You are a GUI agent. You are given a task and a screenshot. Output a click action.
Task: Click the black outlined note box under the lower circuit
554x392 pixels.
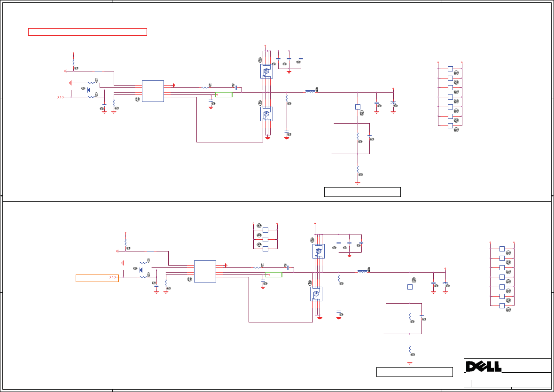point(414,372)
